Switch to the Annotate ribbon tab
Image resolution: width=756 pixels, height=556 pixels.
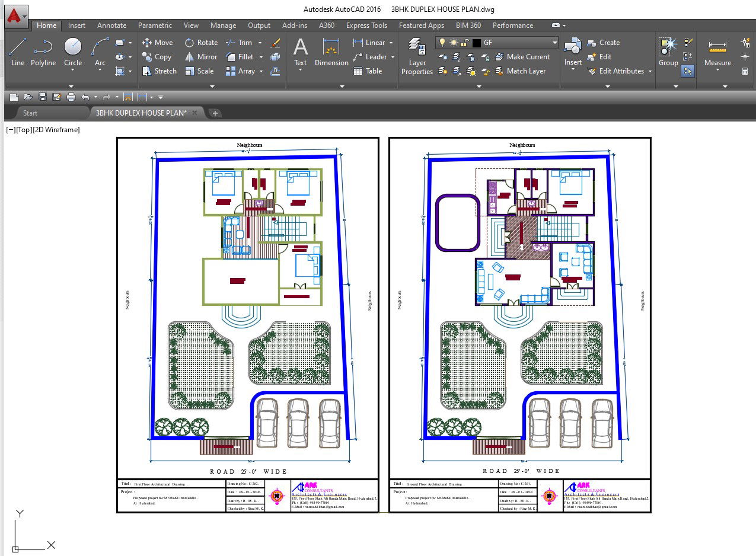pos(111,25)
